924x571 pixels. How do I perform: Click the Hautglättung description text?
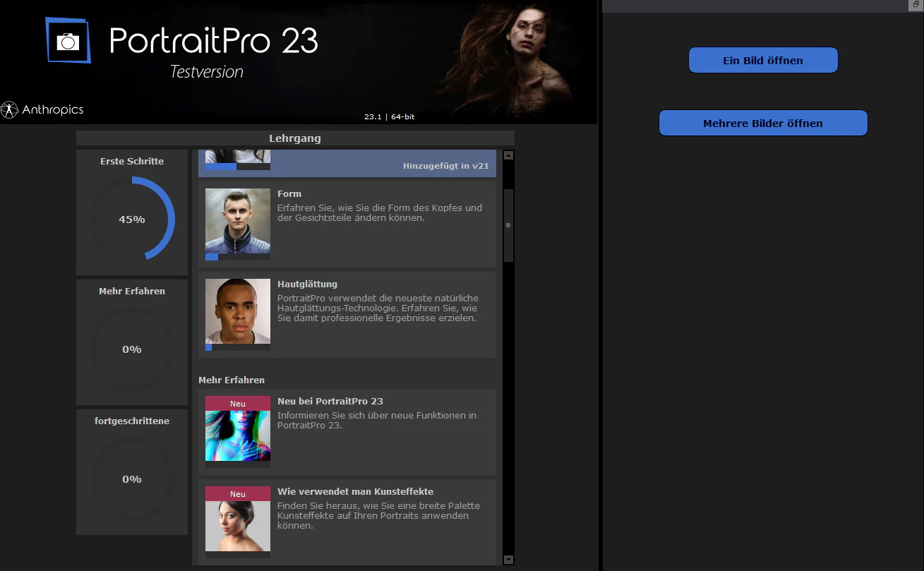pyautogui.click(x=378, y=308)
